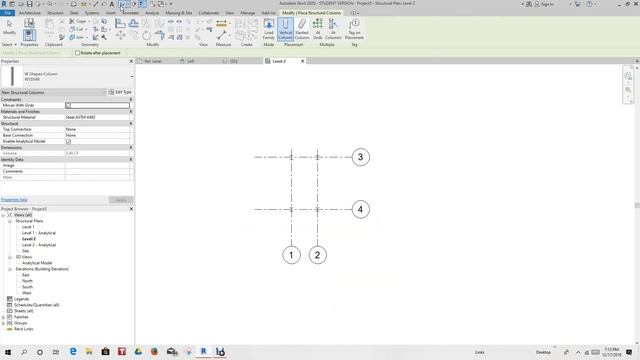Click the Trim/Extend to Corner tool
The image size is (640, 360).
(160, 36)
